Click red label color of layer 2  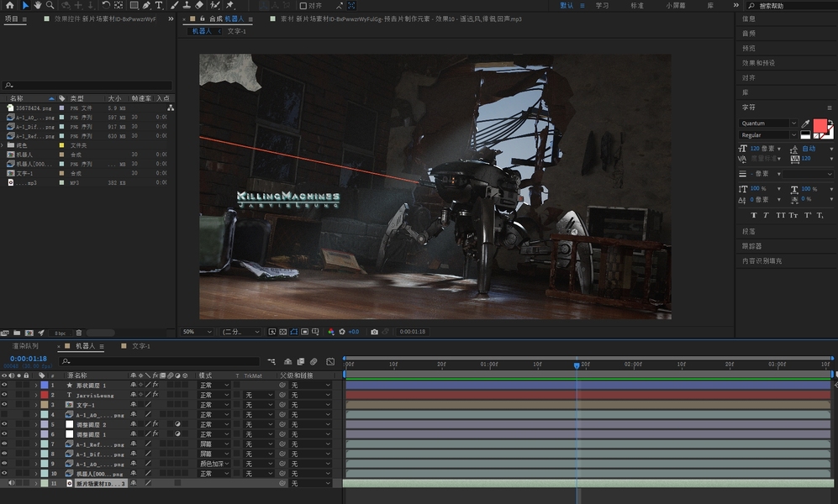[x=45, y=395]
